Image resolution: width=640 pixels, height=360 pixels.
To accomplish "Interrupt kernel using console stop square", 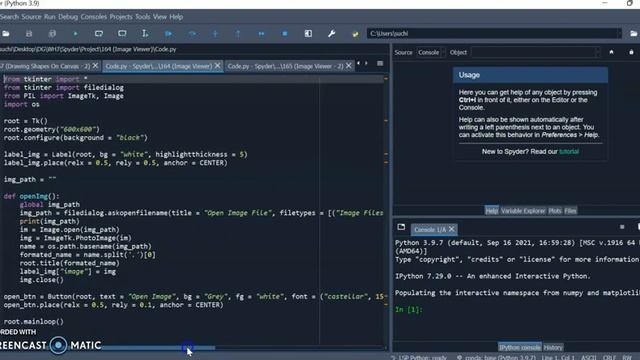I will pyautogui.click(x=622, y=227).
